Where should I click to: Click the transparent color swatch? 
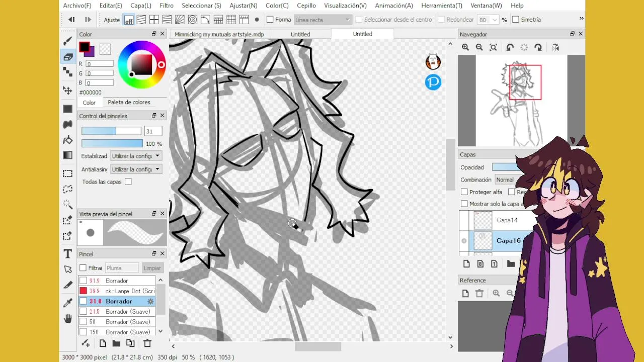point(105,49)
